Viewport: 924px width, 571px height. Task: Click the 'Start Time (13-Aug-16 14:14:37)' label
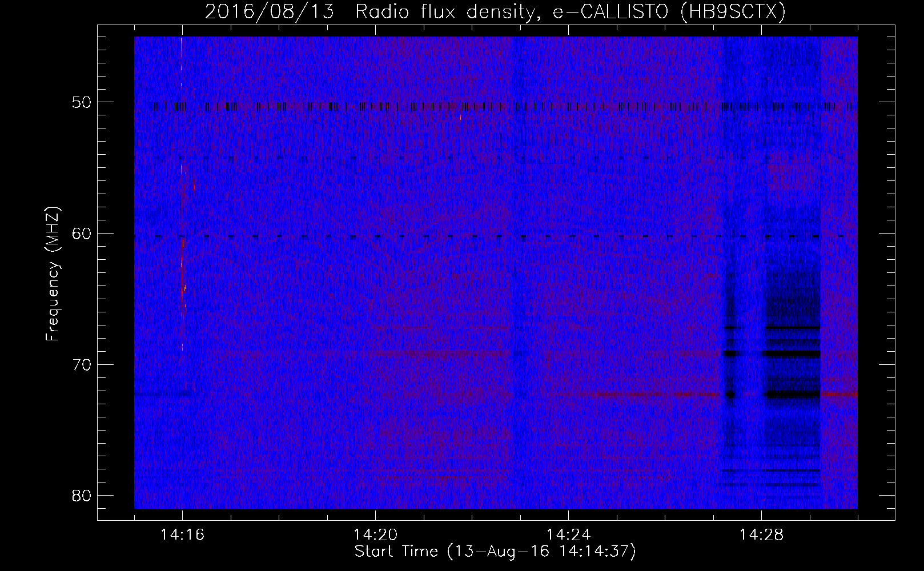coord(495,552)
